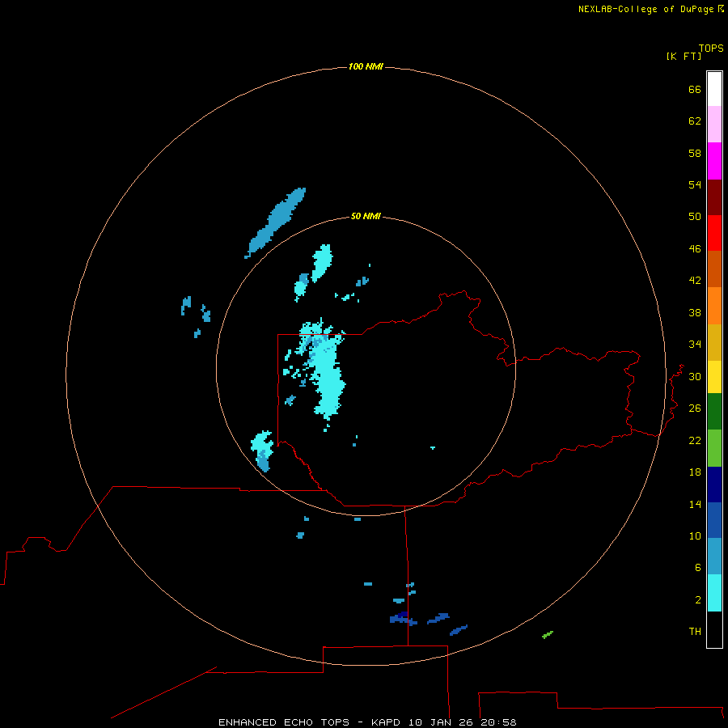Click the steel blue 14 legend swatch
This screenshot has width=728, height=728.
714,557
